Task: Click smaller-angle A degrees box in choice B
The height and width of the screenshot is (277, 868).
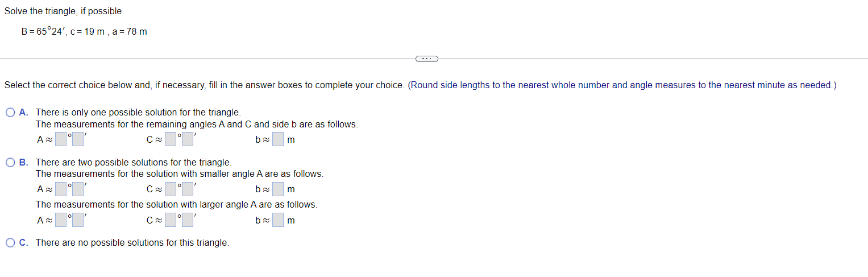Action: tap(61, 189)
